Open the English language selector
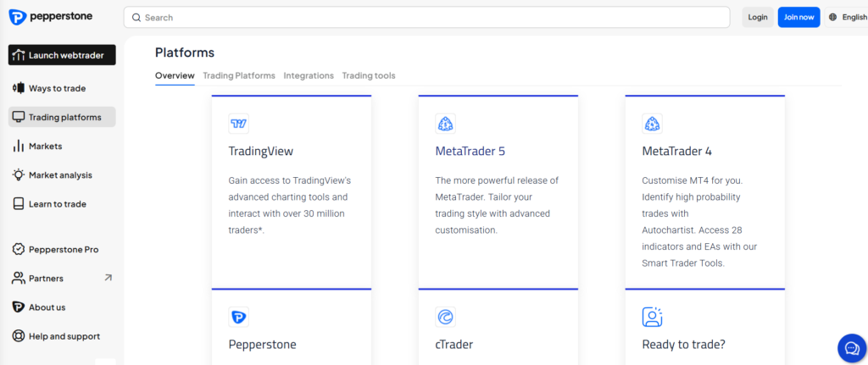The height and width of the screenshot is (365, 868). coord(847,17)
